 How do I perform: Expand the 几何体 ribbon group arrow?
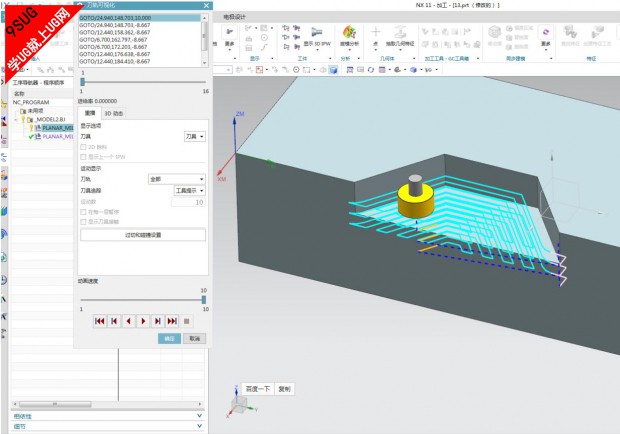pos(414,58)
